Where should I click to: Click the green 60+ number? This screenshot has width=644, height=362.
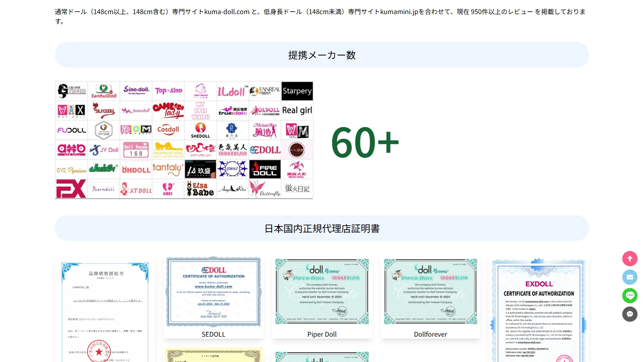tap(365, 142)
